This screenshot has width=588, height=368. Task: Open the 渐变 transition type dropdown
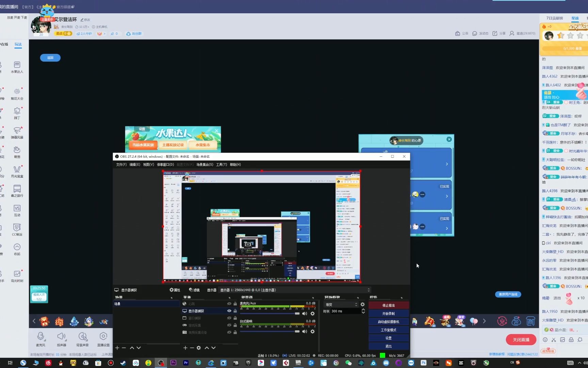click(341, 304)
